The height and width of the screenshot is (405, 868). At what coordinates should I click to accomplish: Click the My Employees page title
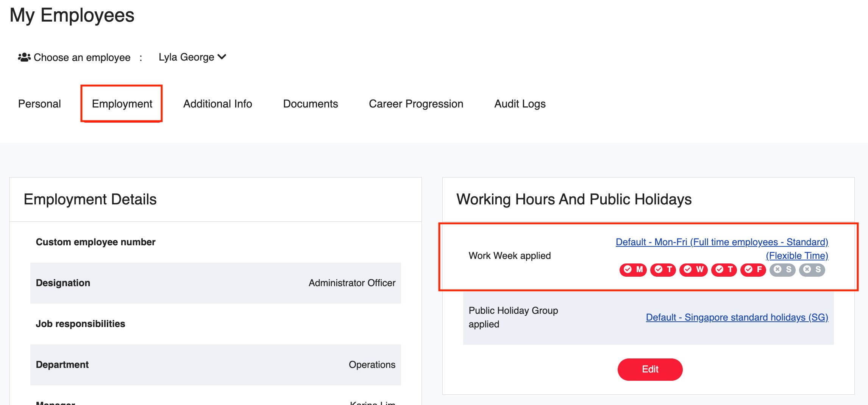pos(72,16)
